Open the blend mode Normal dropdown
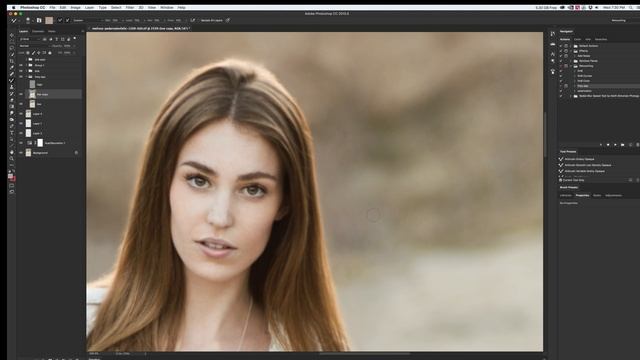This screenshot has width=640, height=360. click(35, 46)
